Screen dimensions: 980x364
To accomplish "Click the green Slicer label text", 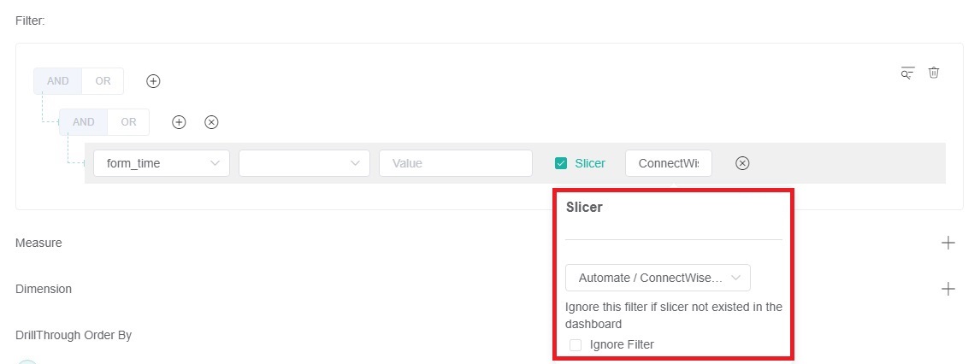I will (590, 163).
